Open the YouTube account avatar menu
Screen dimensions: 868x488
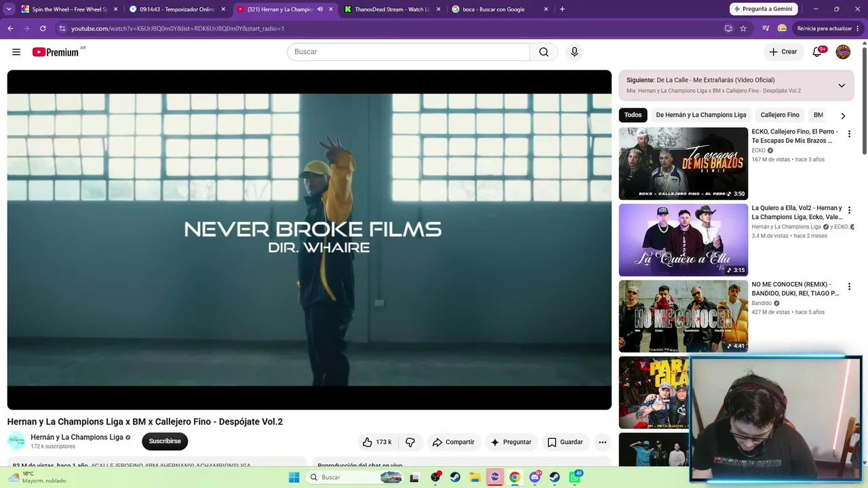843,52
